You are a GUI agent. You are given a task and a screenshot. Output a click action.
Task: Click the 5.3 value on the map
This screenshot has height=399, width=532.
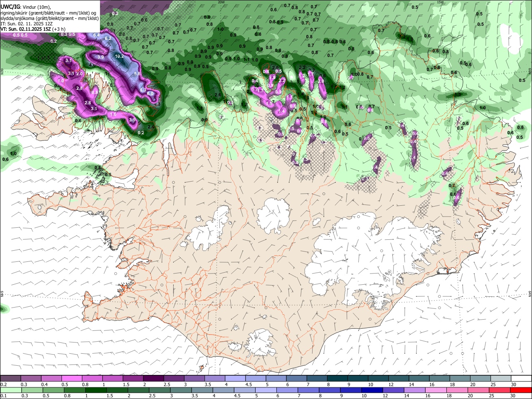[x=143, y=90]
